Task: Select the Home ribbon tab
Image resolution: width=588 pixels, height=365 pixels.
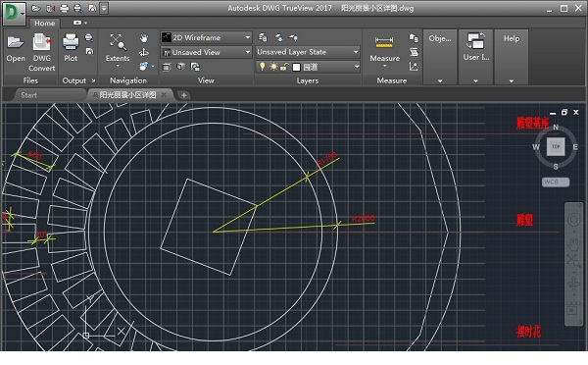Action: click(45, 23)
